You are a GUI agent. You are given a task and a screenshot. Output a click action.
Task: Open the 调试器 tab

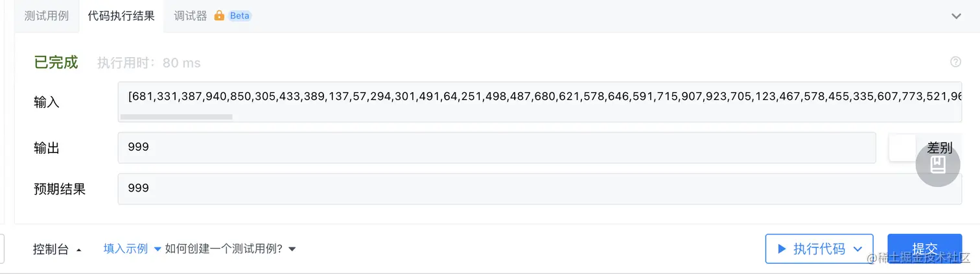pyautogui.click(x=191, y=16)
